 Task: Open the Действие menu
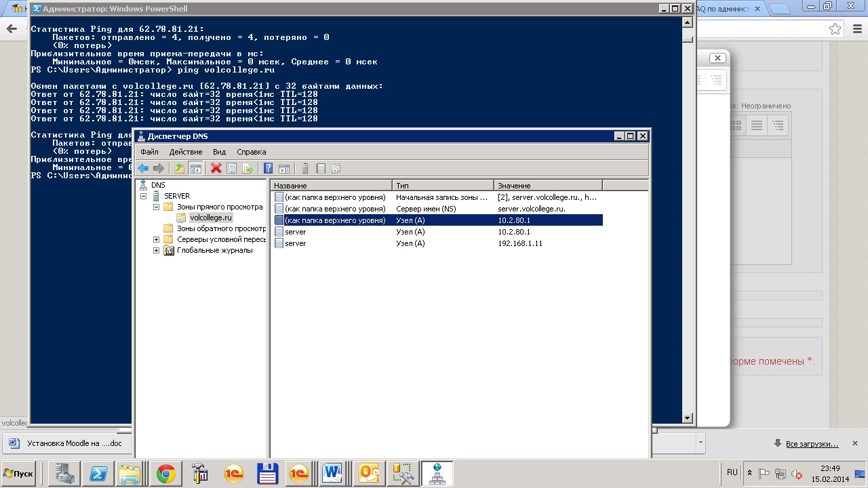click(185, 152)
